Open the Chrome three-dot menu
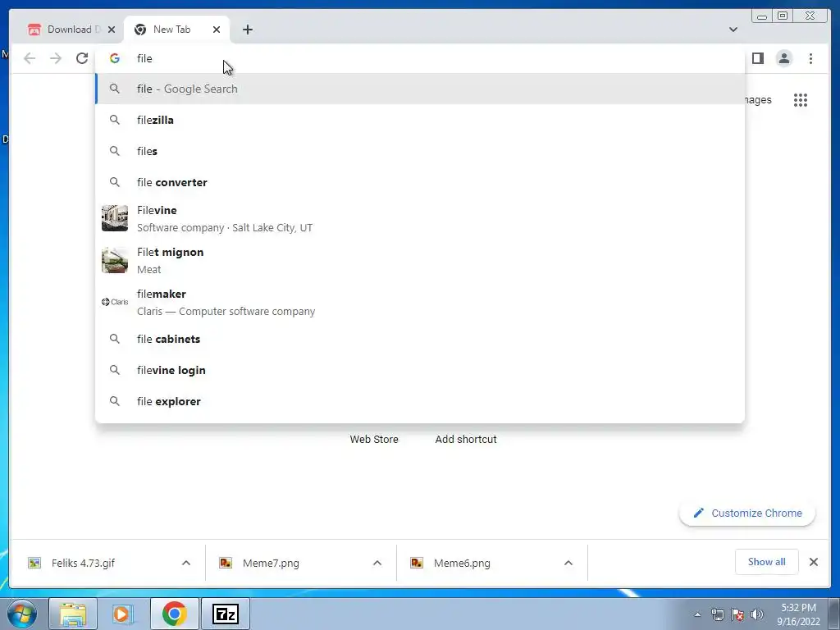Screen dimensions: 840x630 click(x=810, y=58)
